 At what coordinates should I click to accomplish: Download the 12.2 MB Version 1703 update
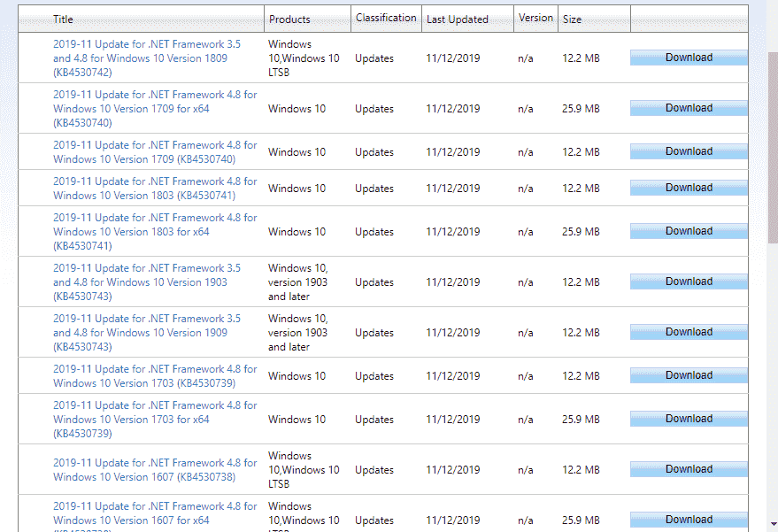coord(689,375)
